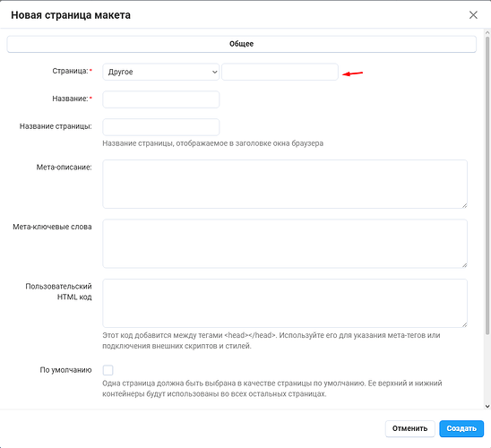
Task: Click the По умолчанию label text
Action: [65, 370]
